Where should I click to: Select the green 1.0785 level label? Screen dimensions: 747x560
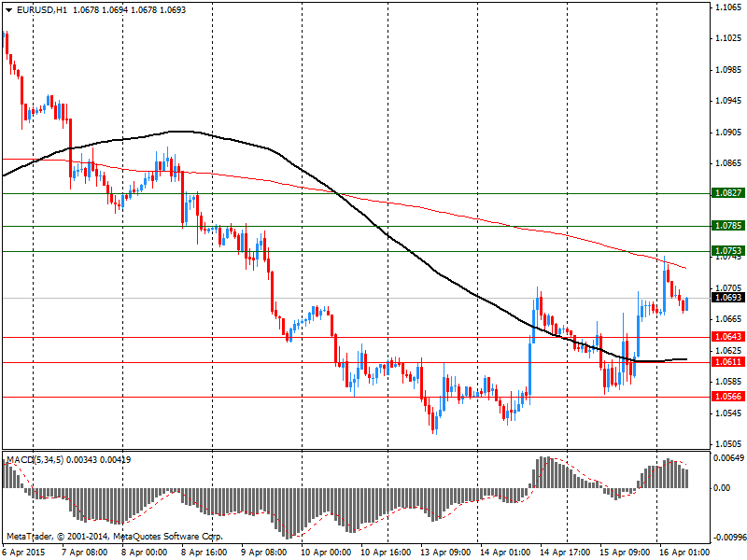click(728, 225)
